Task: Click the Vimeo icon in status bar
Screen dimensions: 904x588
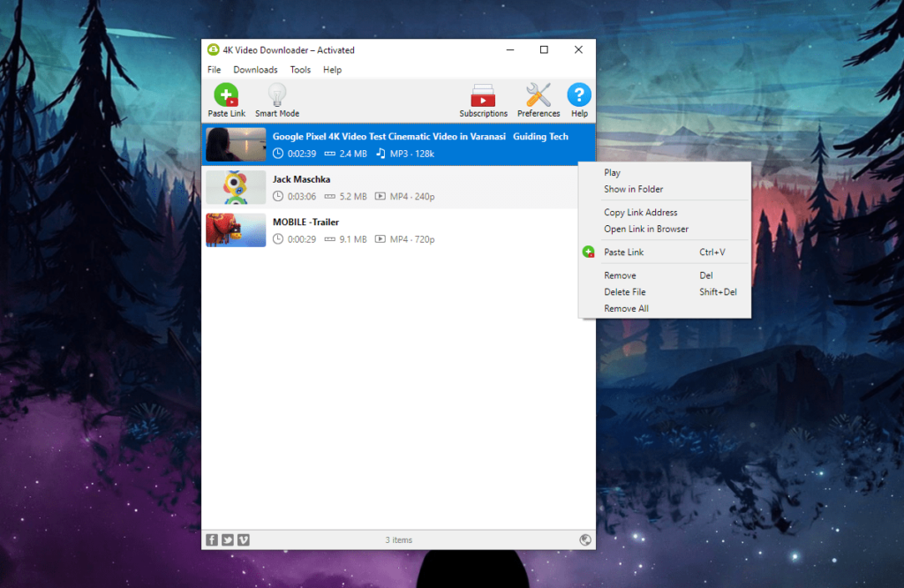Action: click(244, 539)
